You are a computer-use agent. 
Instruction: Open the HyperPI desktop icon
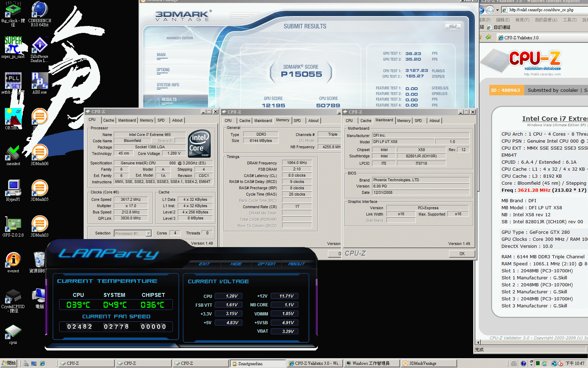(x=13, y=189)
